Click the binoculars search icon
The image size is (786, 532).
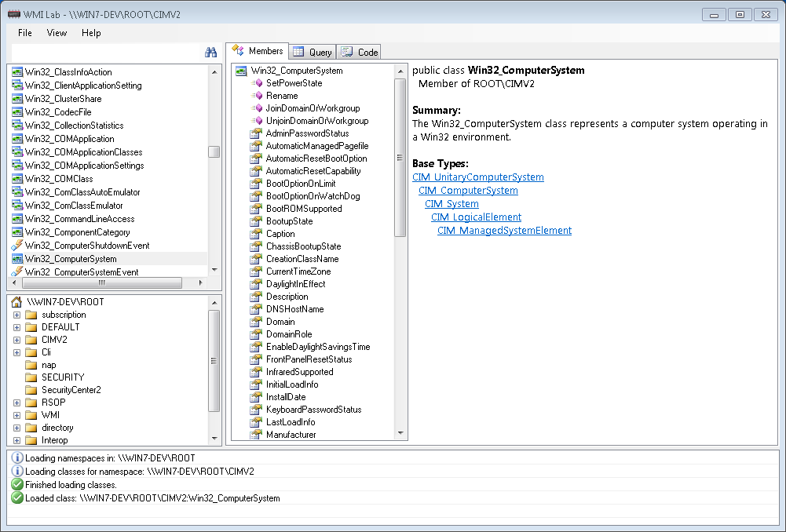(211, 52)
